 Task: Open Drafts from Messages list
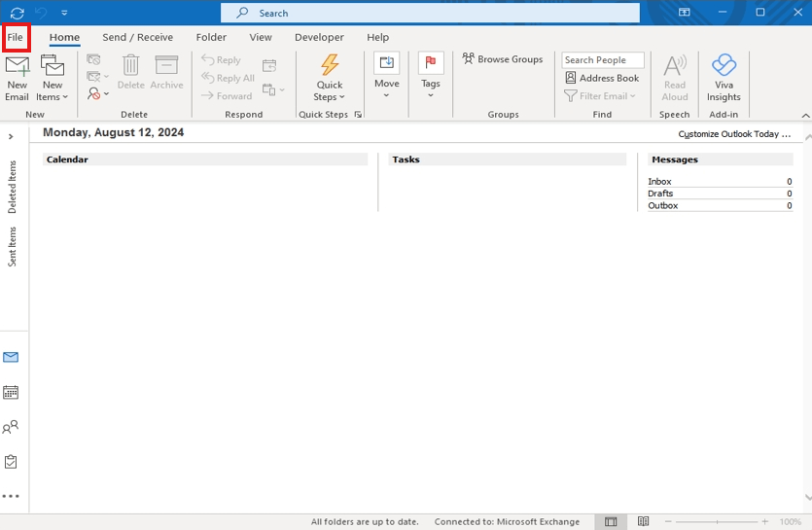tap(720, 194)
